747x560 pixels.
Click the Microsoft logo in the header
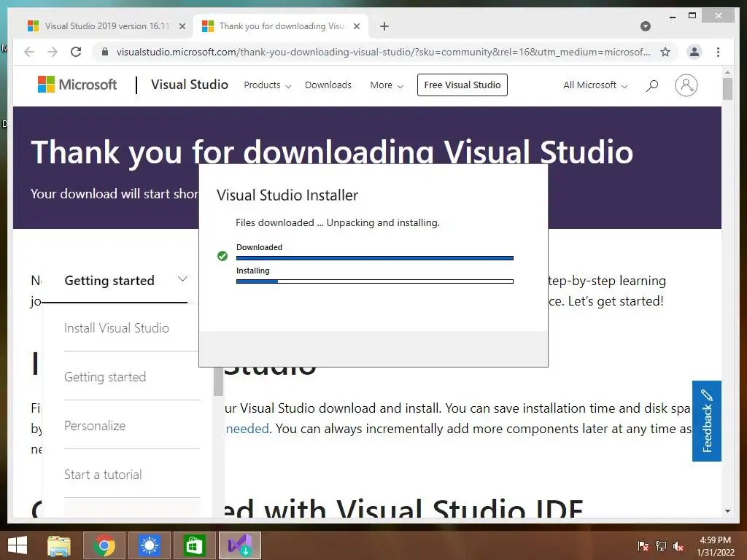coord(77,85)
